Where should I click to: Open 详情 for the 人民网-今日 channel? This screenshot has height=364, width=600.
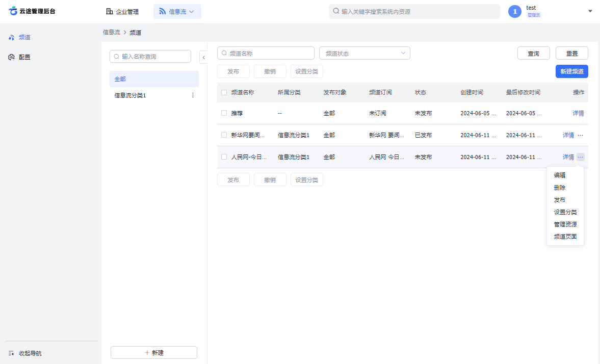(x=568, y=157)
